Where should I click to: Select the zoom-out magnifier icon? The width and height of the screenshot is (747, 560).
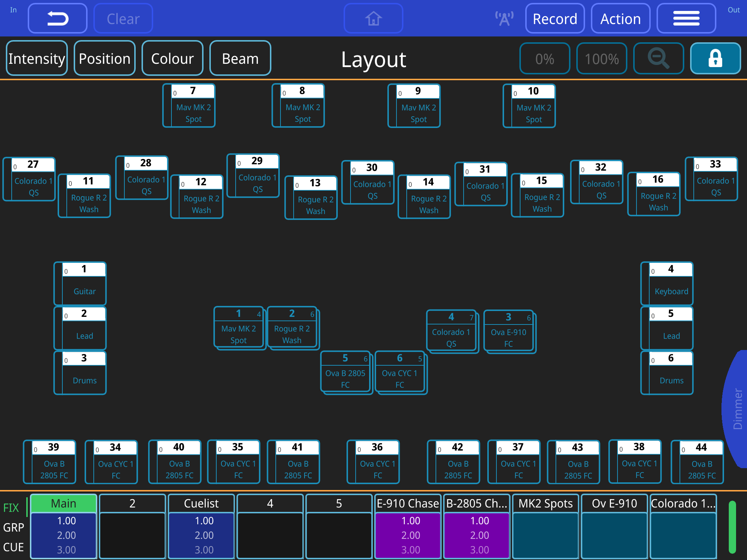tap(658, 58)
